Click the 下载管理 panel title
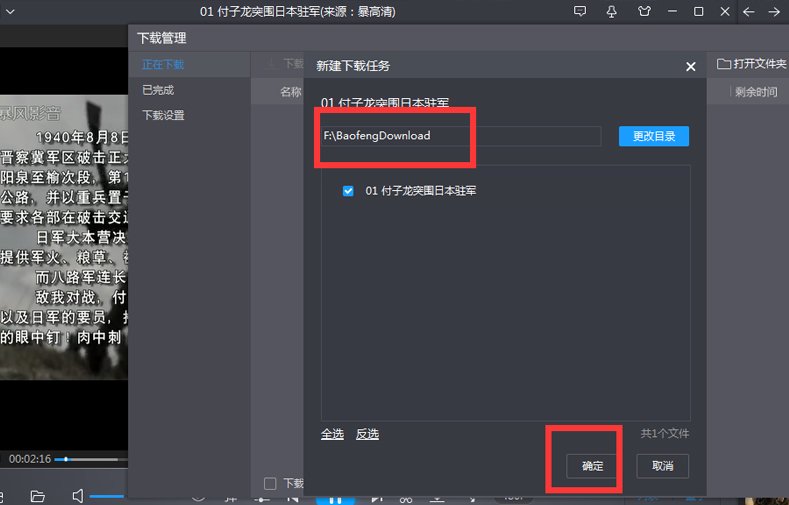 pos(162,38)
